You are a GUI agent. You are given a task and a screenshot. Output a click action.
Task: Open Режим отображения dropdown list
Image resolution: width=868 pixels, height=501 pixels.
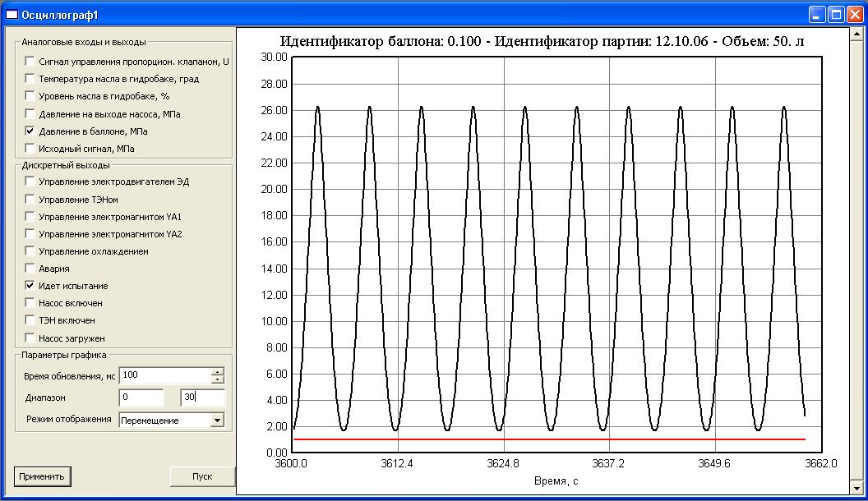tap(217, 420)
